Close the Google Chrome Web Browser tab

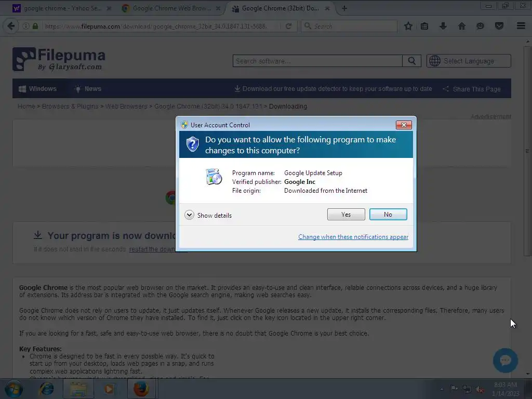(x=218, y=8)
